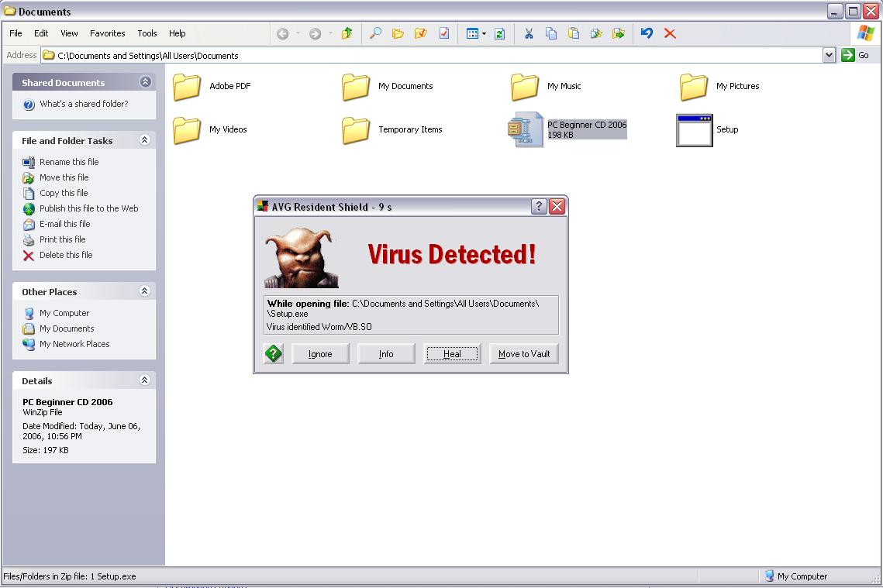Select the Adobe PDF folder

tap(212, 87)
